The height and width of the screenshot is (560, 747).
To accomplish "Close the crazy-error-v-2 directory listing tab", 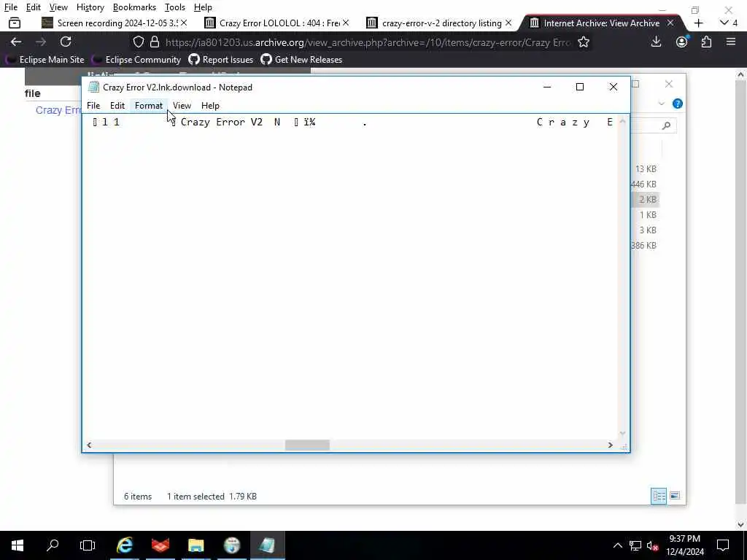I will [508, 23].
